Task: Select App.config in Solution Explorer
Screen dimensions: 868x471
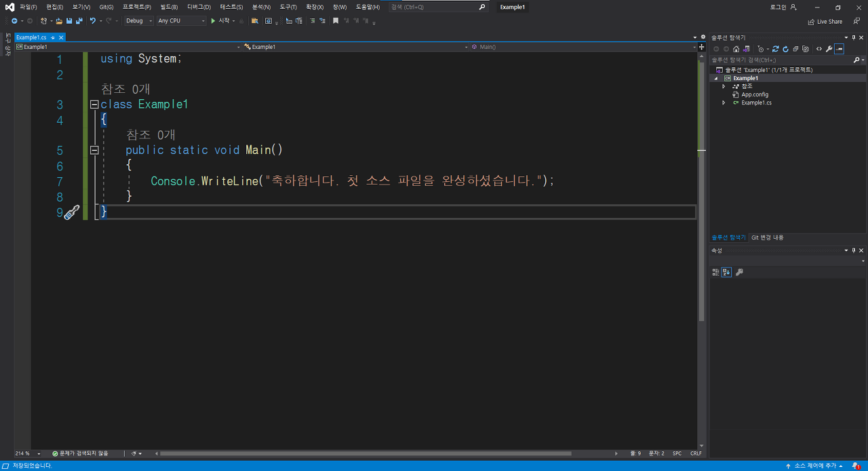Action: (755, 94)
